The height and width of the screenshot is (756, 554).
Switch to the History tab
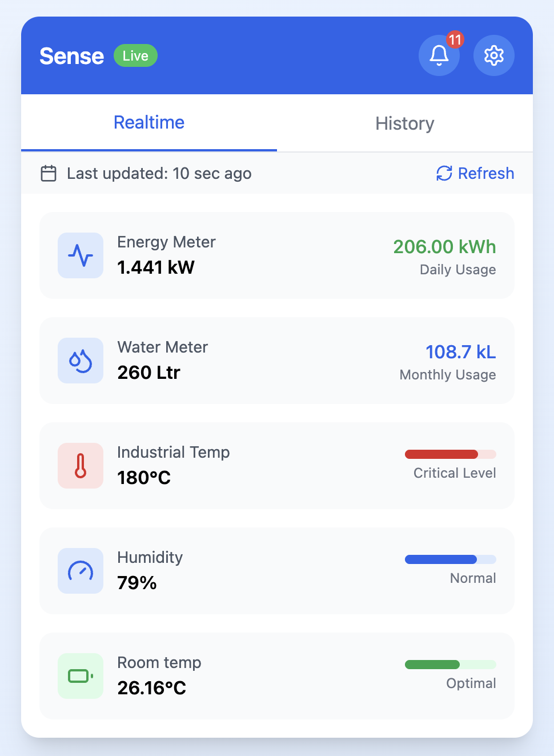click(404, 123)
